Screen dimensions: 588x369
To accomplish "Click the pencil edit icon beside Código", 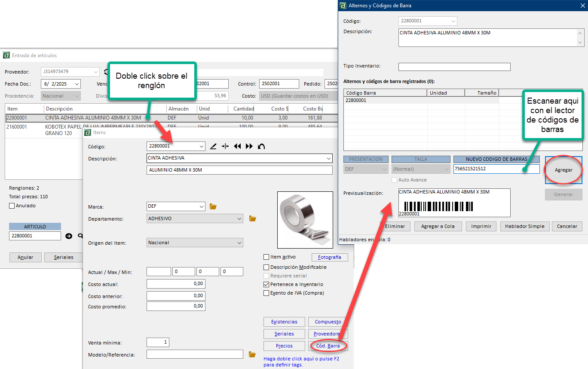I will [x=213, y=146].
